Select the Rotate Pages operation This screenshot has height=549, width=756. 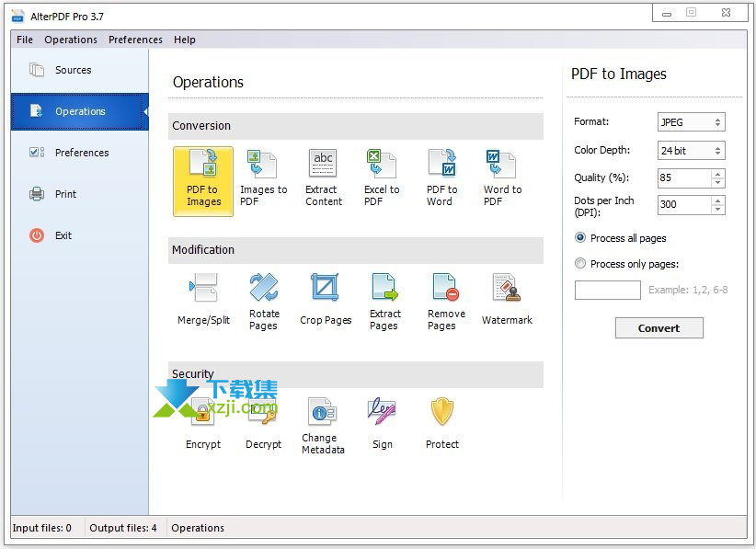click(264, 300)
